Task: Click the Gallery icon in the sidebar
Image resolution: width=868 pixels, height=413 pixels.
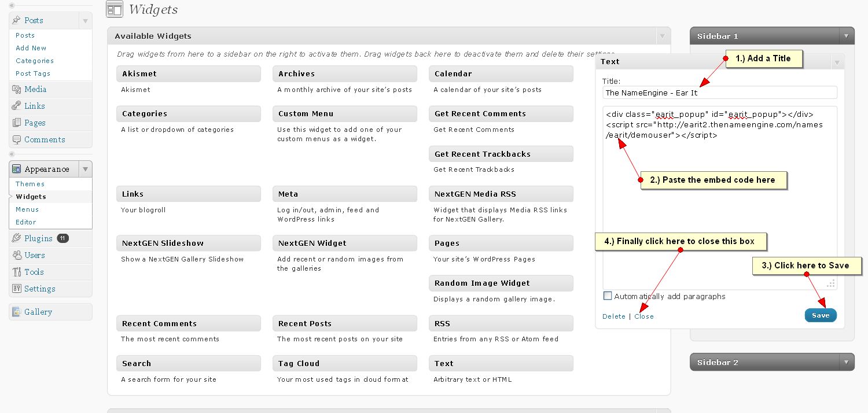Action: pyautogui.click(x=16, y=312)
